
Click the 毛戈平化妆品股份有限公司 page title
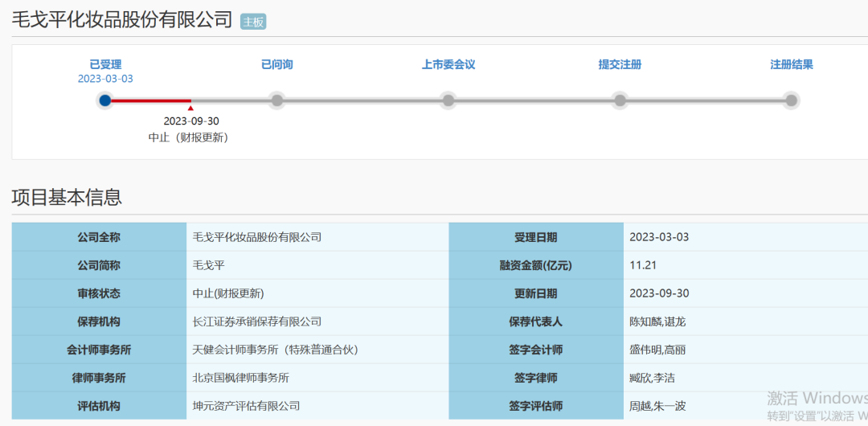[x=122, y=19]
